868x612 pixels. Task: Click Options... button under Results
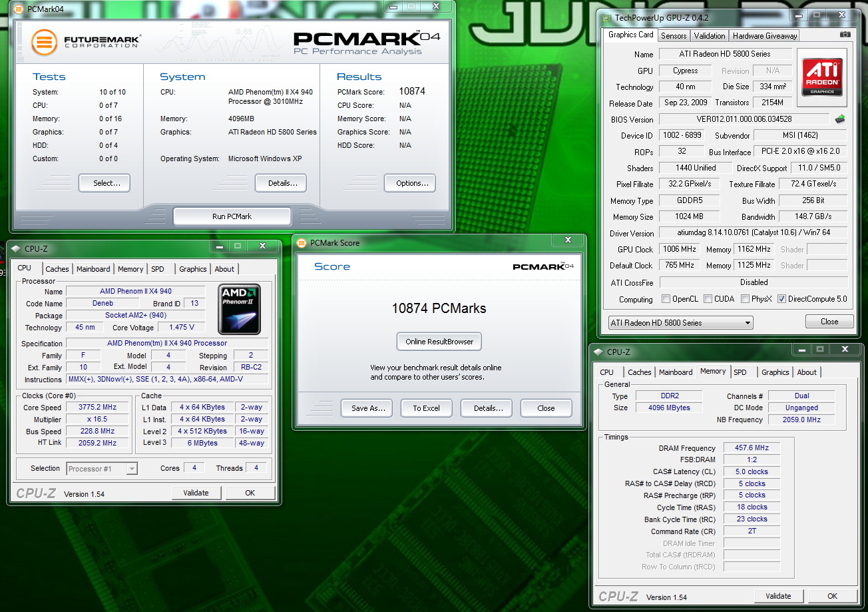pos(410,183)
